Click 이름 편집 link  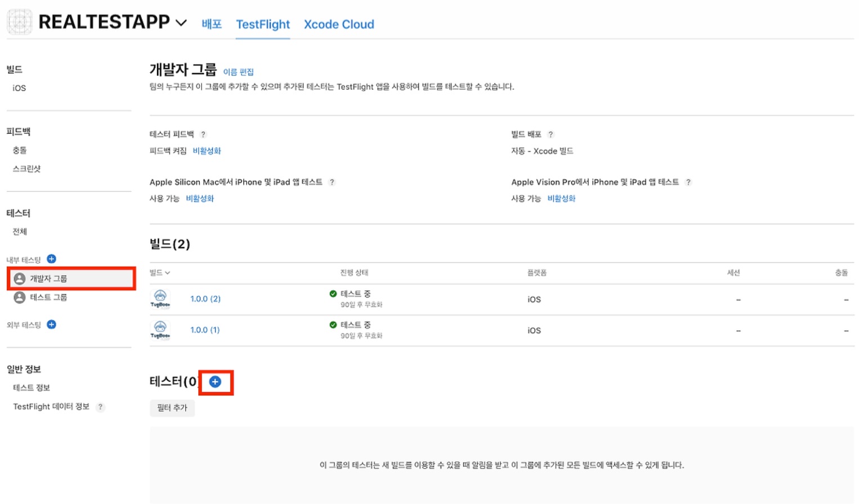click(239, 72)
